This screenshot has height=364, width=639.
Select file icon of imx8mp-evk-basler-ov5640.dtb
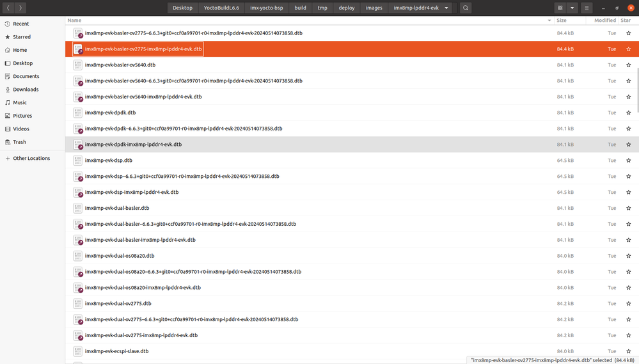[77, 65]
